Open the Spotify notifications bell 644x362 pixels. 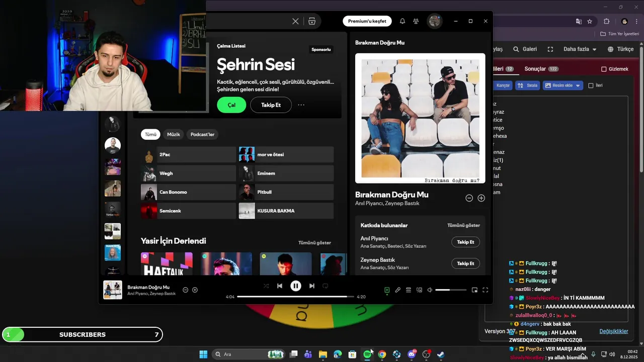[x=403, y=21]
